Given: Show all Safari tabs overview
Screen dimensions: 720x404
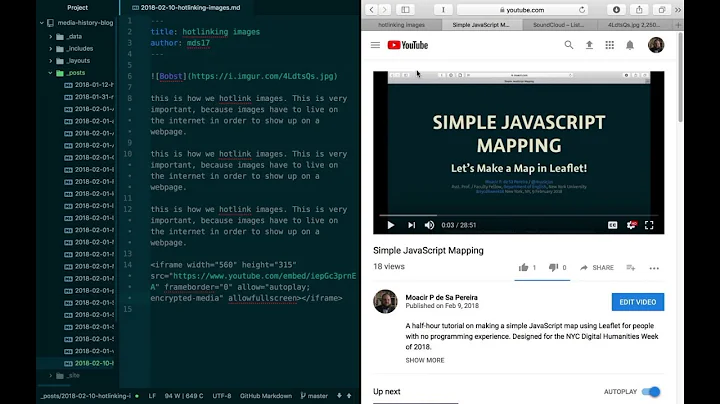Looking at the screenshot, I should (x=662, y=10).
